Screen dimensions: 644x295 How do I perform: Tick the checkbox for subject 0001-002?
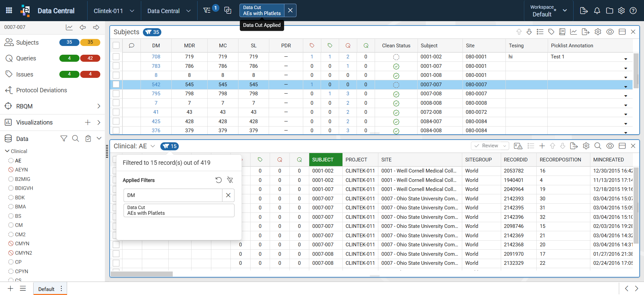[x=116, y=57]
